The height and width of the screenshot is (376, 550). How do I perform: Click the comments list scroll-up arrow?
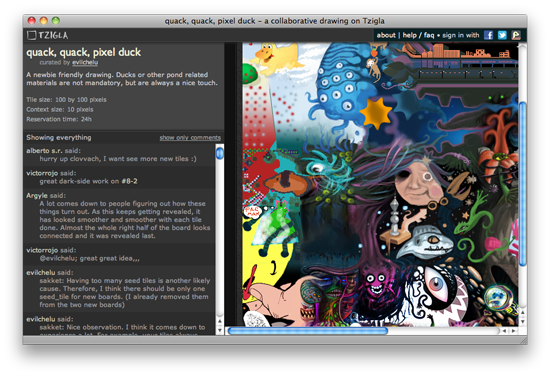(220, 321)
